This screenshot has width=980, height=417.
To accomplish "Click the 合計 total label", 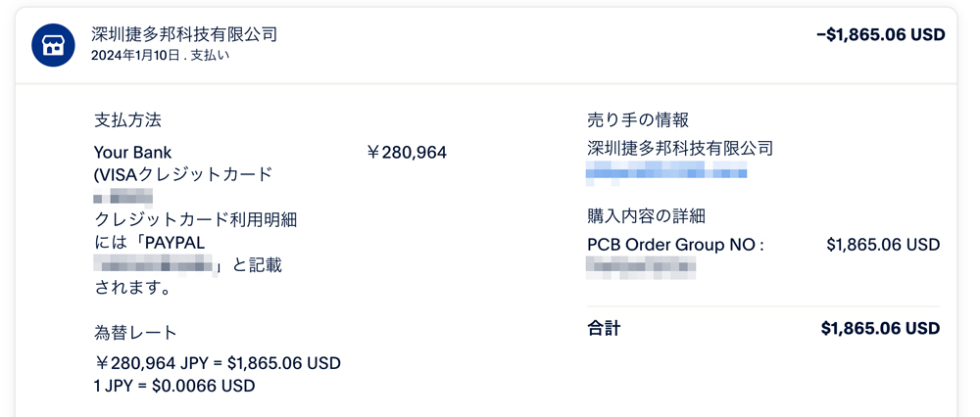I will click(x=604, y=328).
